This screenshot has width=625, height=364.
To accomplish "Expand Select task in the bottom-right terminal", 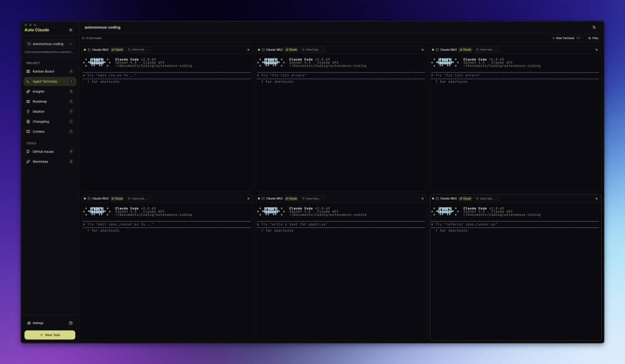I will tap(487, 198).
